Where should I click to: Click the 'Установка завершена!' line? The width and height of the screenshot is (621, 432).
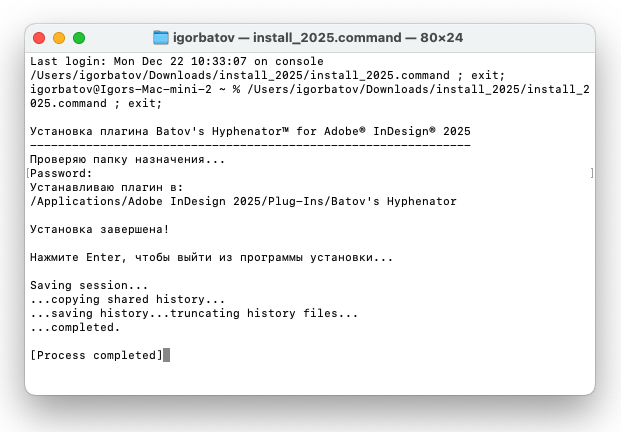pyautogui.click(x=99, y=229)
